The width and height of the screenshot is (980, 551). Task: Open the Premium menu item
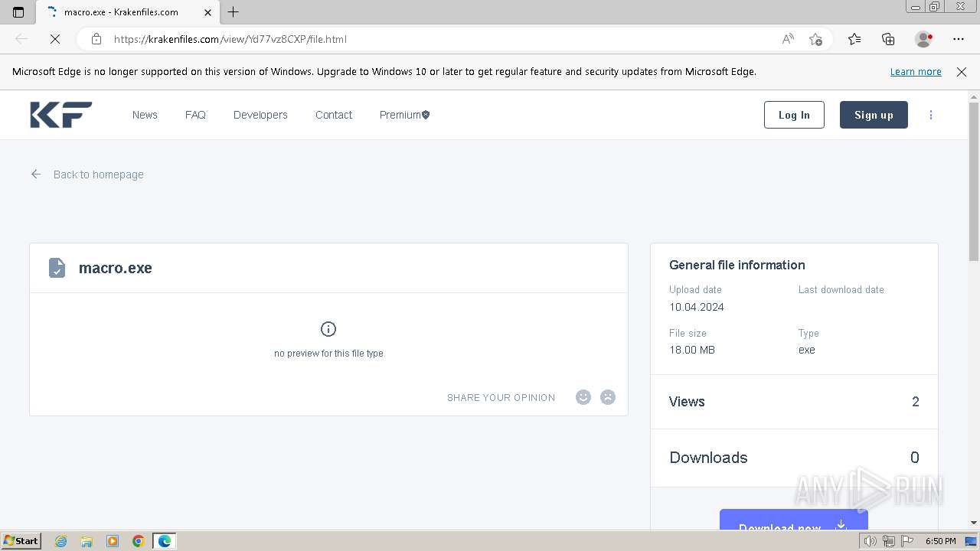click(x=404, y=115)
